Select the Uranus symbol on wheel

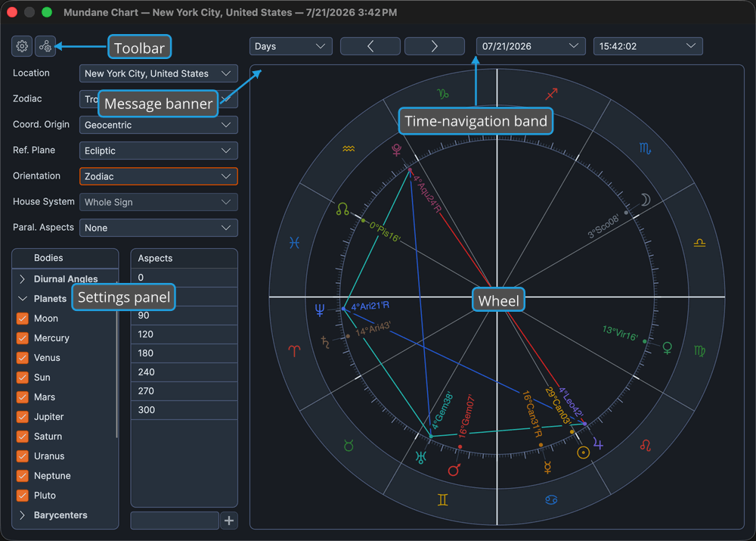[421, 456]
